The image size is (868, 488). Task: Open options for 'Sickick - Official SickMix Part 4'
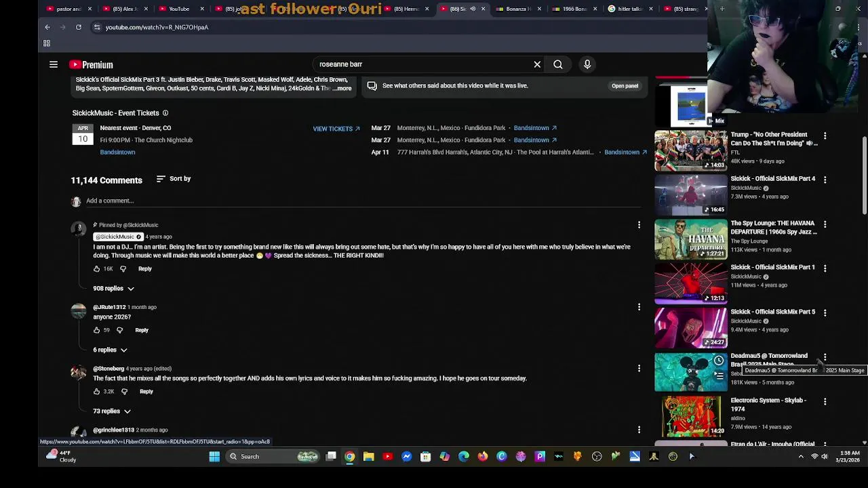coord(825,180)
